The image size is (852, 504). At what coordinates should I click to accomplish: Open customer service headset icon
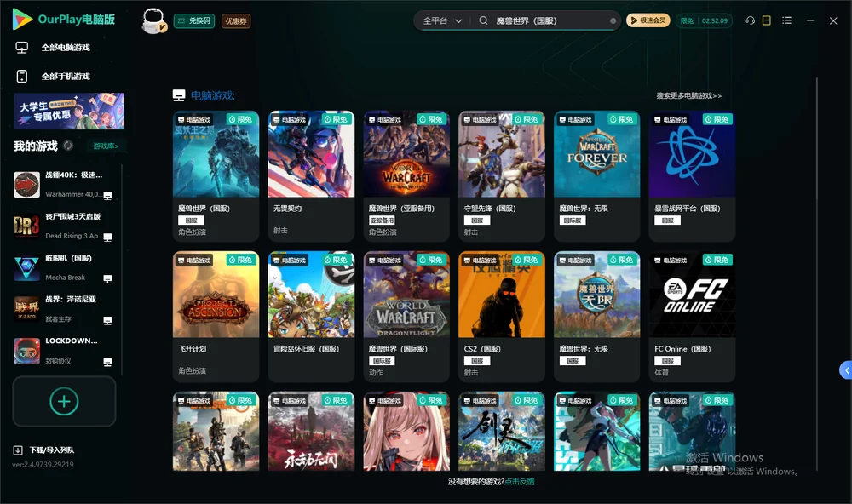751,20
